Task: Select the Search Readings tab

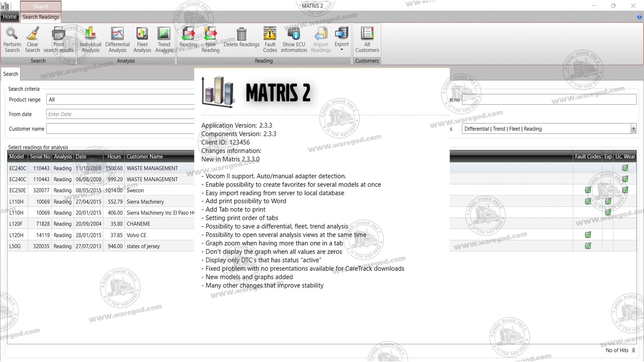Action: click(x=41, y=17)
